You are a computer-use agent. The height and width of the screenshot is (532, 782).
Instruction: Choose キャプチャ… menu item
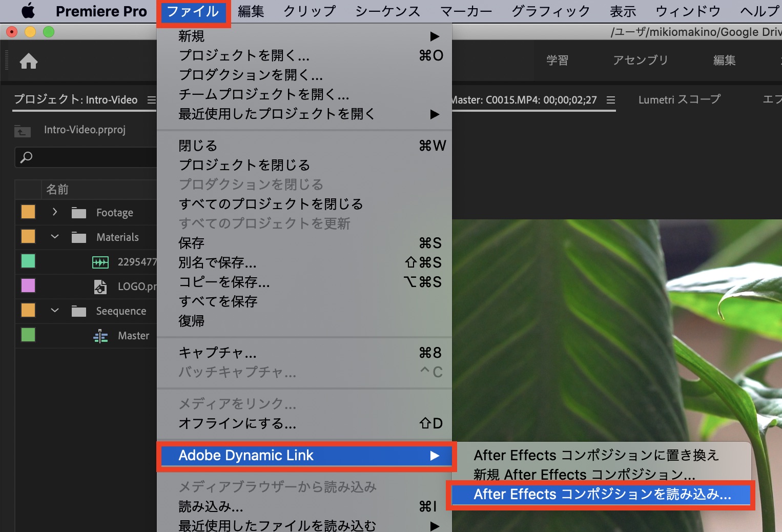(304, 353)
